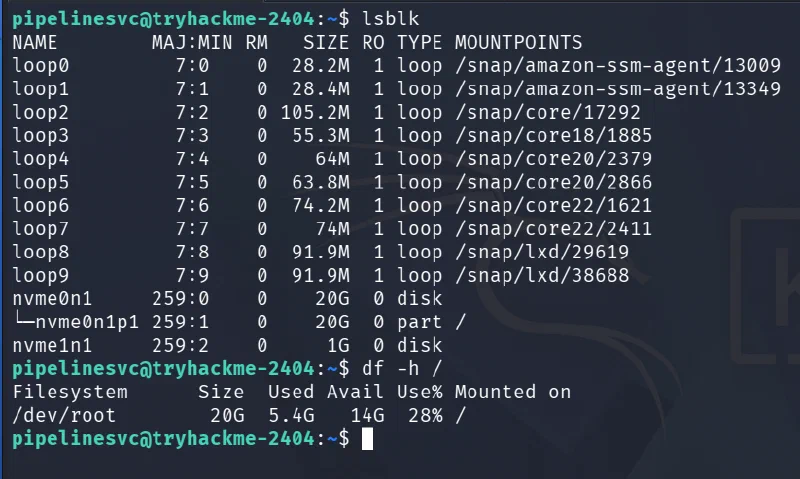Click the /snap/core20/2866 mountpoint
The image size is (800, 479).
pyautogui.click(x=553, y=182)
